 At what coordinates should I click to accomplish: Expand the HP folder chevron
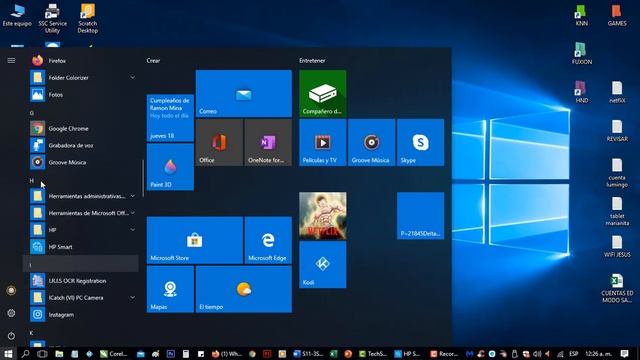(x=132, y=230)
